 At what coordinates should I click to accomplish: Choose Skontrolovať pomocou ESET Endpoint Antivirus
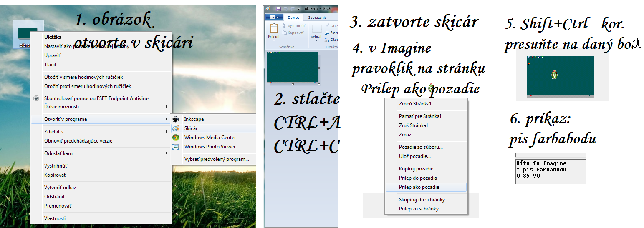coord(97,98)
